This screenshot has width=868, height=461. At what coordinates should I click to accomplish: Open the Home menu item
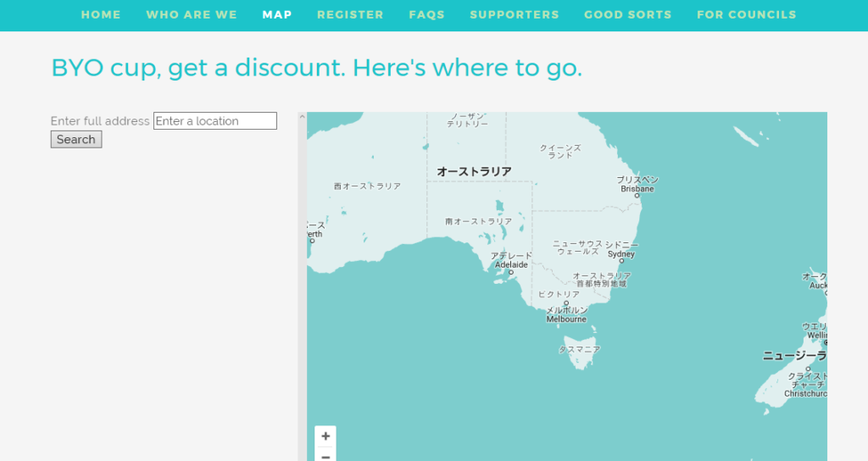(101, 14)
